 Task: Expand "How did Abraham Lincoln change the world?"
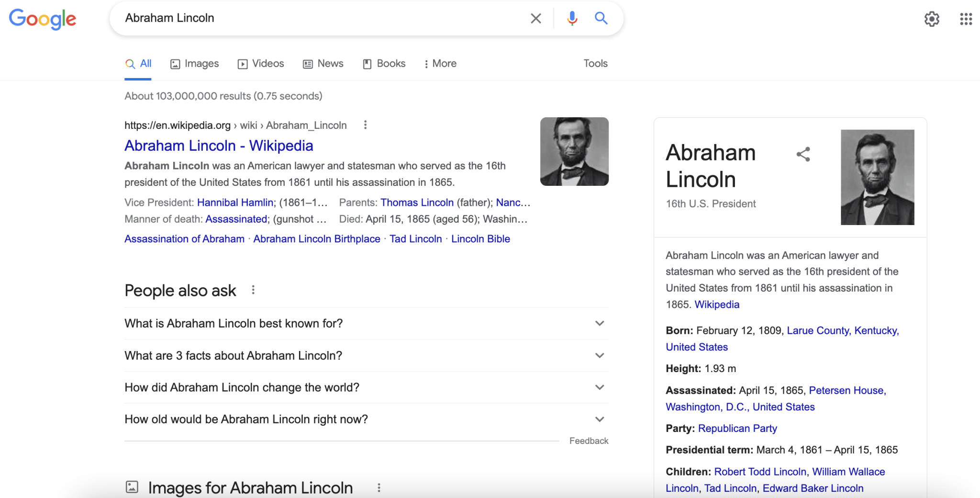click(x=599, y=387)
